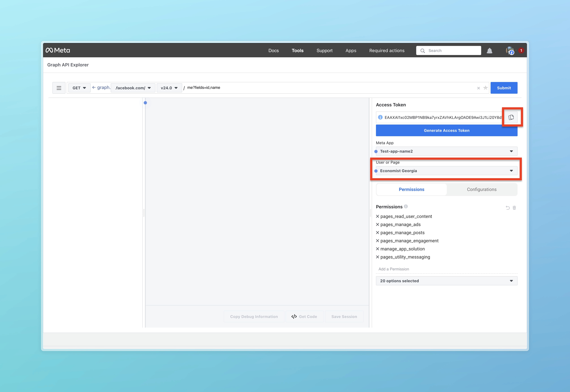Image resolution: width=570 pixels, height=392 pixels.
Task: Click the Generate Access Token button
Action: (446, 130)
